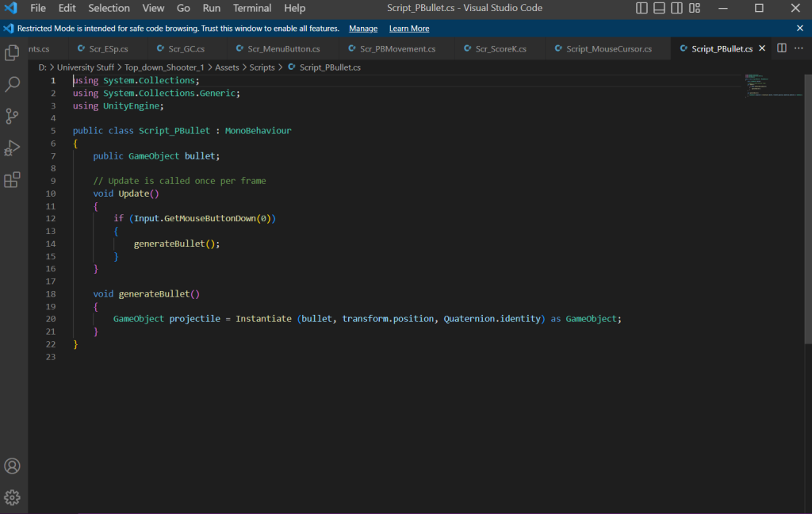Screen dimensions: 812x514
Task: Toggle the secondary side bar layout
Action: pyautogui.click(x=677, y=9)
